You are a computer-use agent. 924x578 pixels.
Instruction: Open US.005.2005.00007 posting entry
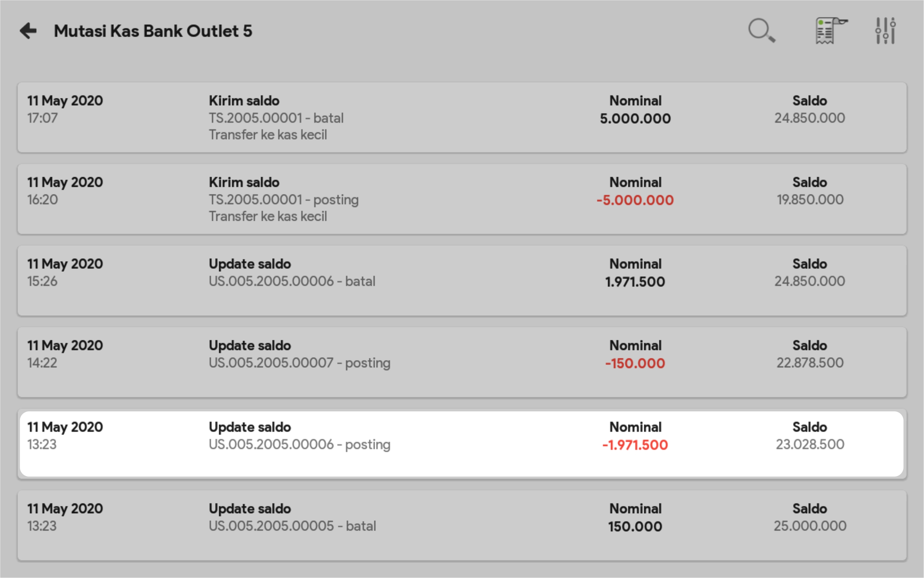click(299, 363)
